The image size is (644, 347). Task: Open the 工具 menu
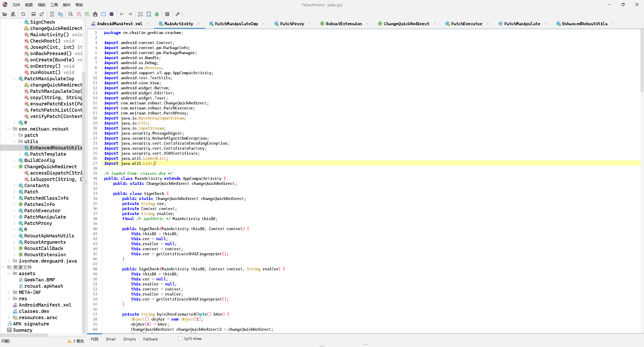click(x=54, y=5)
